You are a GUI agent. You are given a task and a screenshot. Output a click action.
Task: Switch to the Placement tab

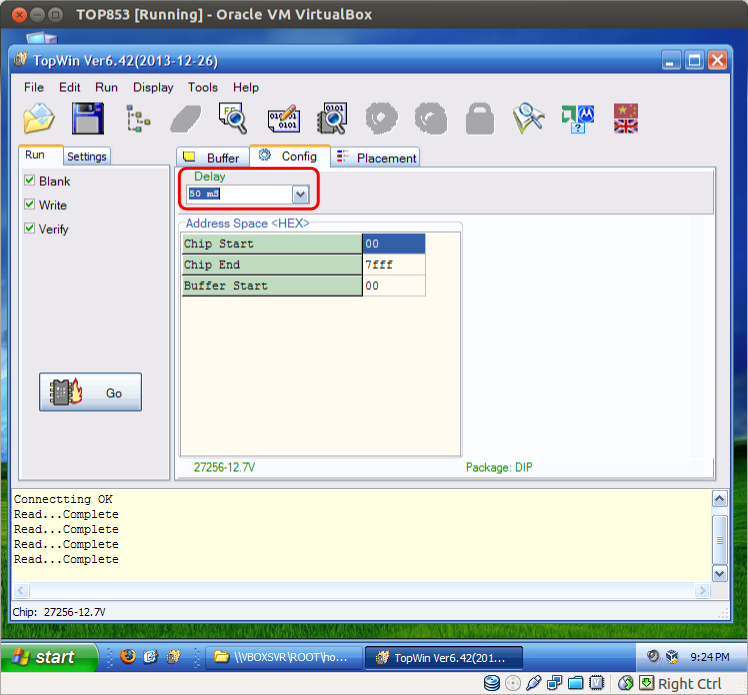click(x=375, y=157)
